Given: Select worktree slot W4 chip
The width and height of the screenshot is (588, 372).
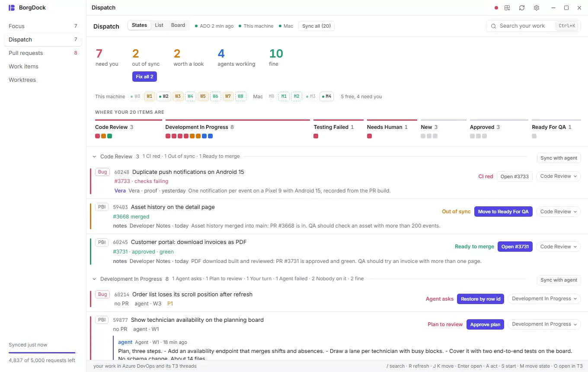Looking at the screenshot, I should point(190,96).
